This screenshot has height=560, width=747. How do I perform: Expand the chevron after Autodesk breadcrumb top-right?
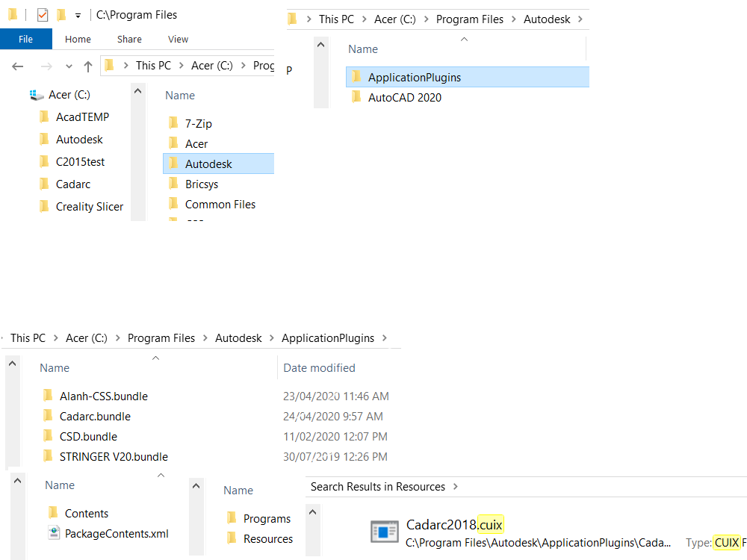click(x=580, y=19)
